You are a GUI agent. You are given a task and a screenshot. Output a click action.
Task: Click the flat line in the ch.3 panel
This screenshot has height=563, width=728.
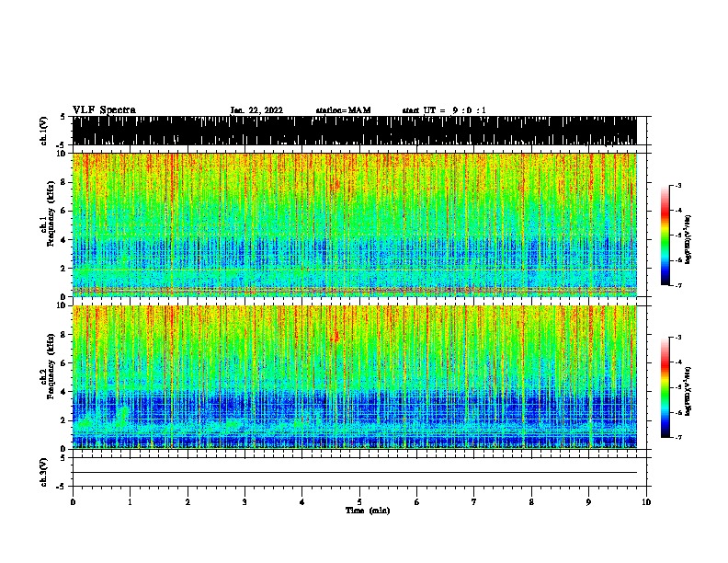coord(355,473)
